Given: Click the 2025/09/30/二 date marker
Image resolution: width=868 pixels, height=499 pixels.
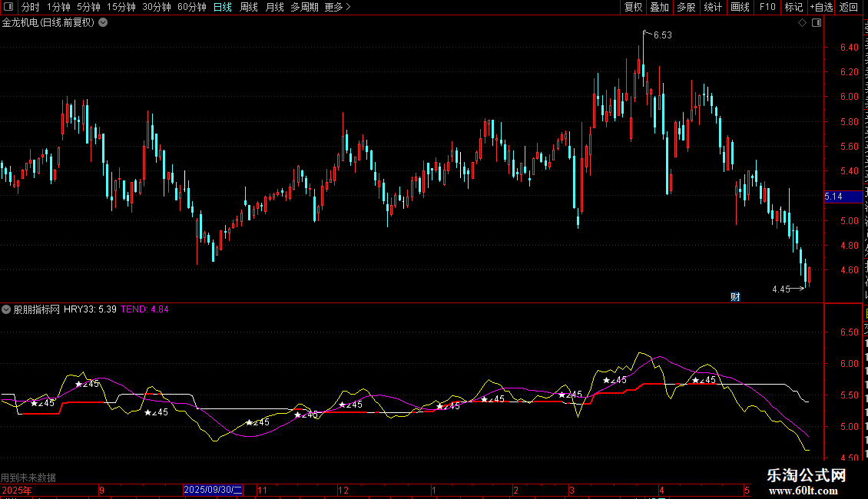Looking at the screenshot, I should coord(213,490).
